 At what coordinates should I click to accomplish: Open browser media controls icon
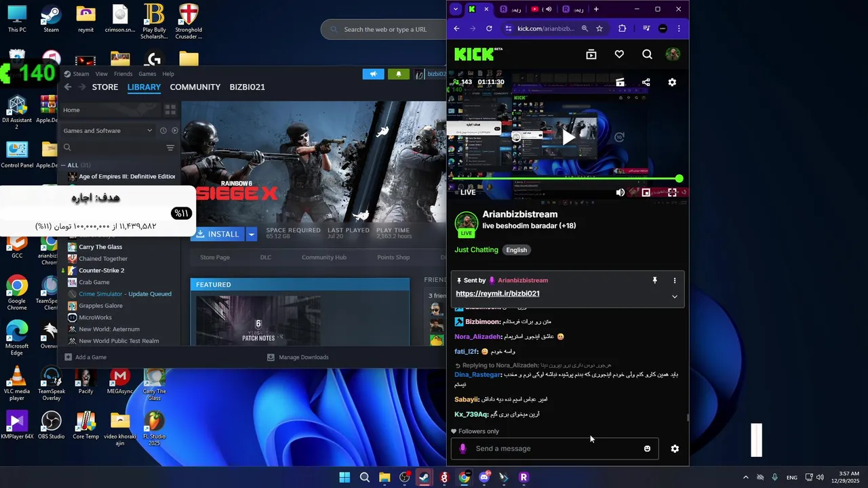(x=646, y=28)
